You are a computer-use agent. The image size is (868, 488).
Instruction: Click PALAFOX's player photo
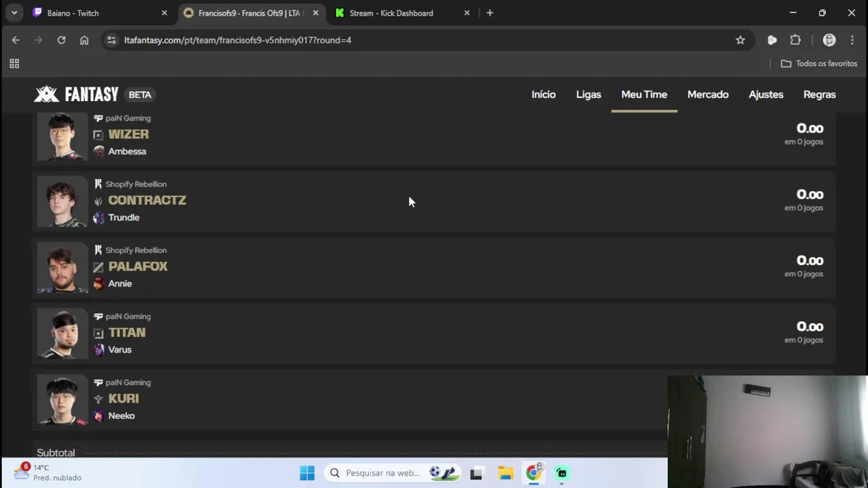pyautogui.click(x=62, y=268)
